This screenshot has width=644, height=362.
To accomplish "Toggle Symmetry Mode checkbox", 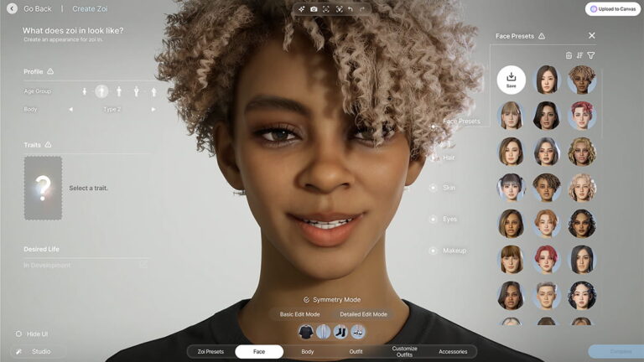I will pyautogui.click(x=306, y=300).
